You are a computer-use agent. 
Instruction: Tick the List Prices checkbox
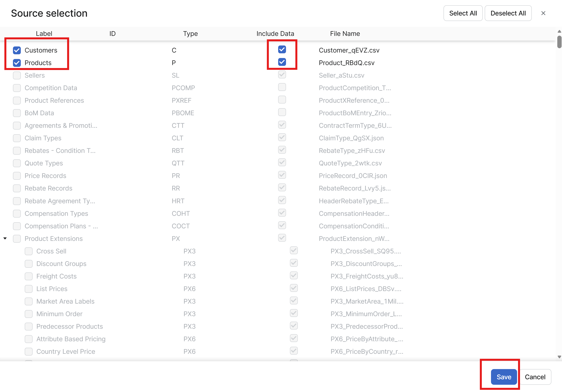[29, 289]
